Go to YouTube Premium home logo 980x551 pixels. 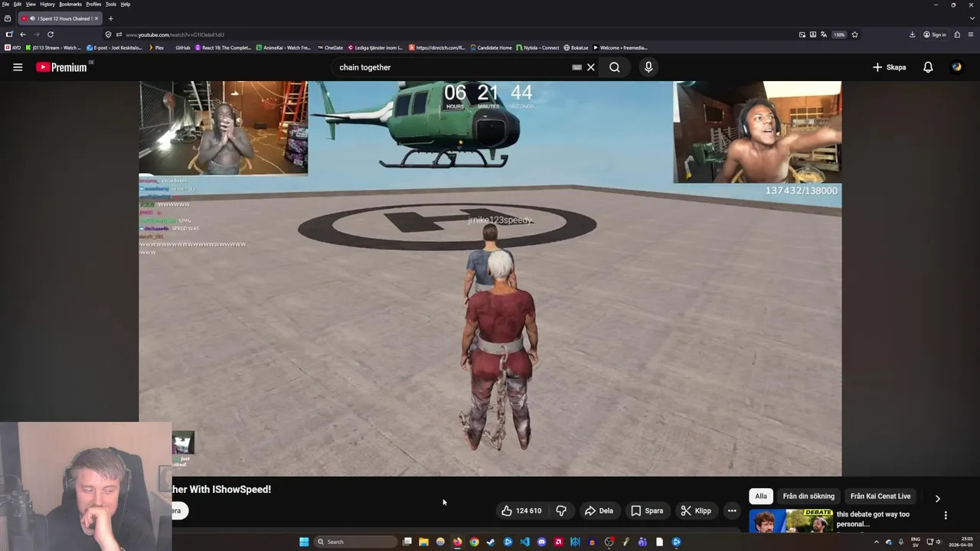(x=61, y=67)
